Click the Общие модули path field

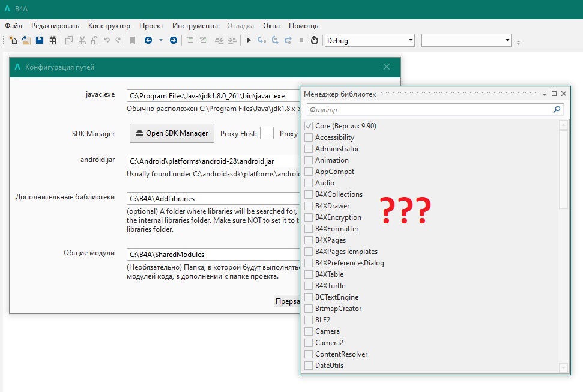(213, 254)
